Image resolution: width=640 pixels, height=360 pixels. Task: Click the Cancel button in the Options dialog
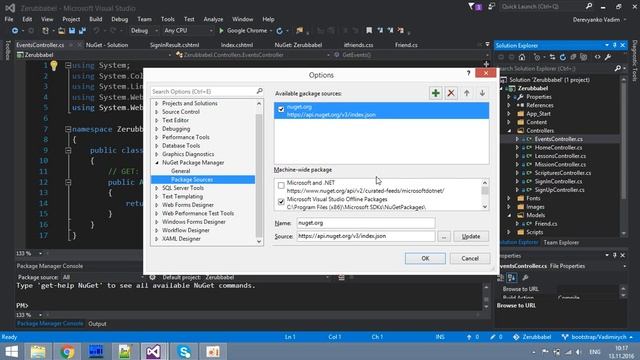click(470, 258)
